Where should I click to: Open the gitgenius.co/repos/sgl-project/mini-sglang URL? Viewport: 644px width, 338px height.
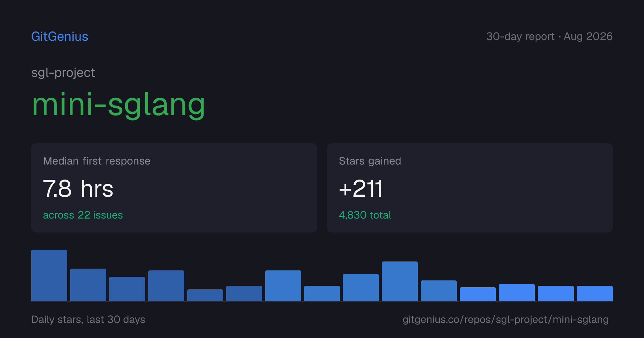click(506, 319)
